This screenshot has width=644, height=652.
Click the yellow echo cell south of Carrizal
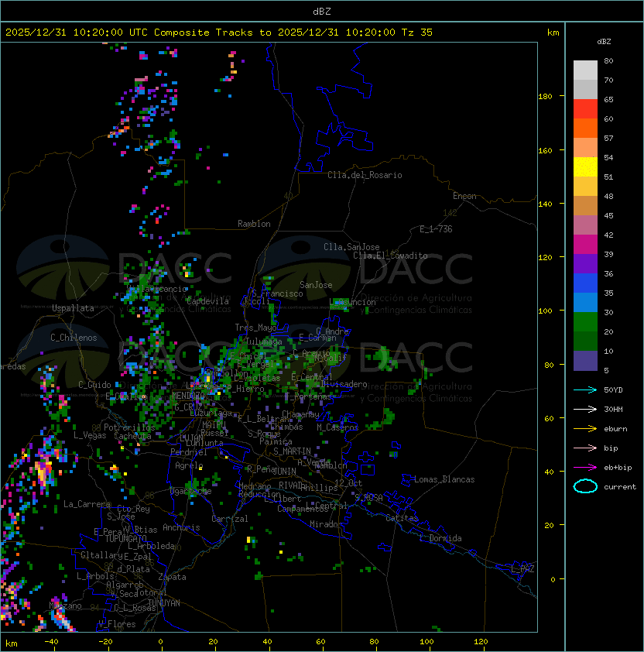coord(248,540)
